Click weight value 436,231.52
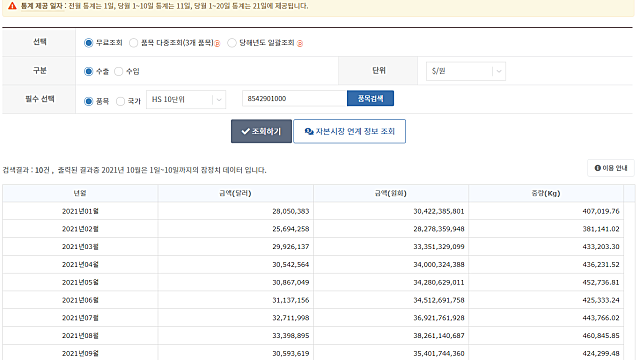Viewport: 640px width, 360px height. 601,264
